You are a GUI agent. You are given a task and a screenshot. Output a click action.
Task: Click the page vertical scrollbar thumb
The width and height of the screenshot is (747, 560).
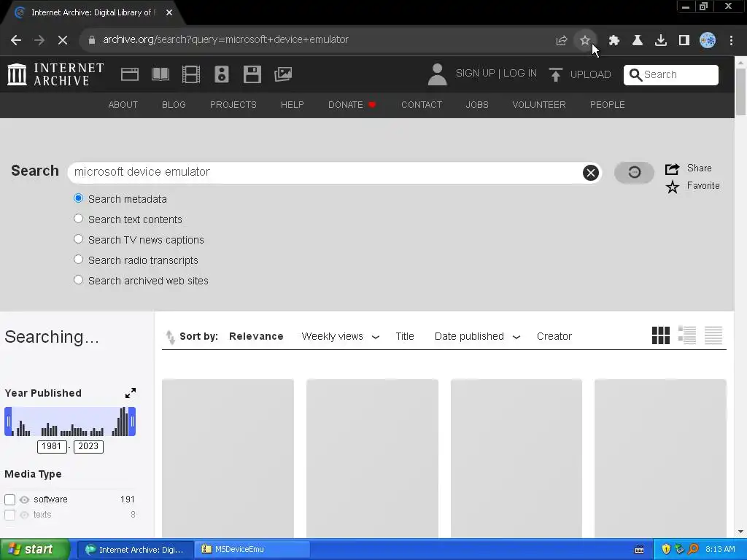coord(740,92)
